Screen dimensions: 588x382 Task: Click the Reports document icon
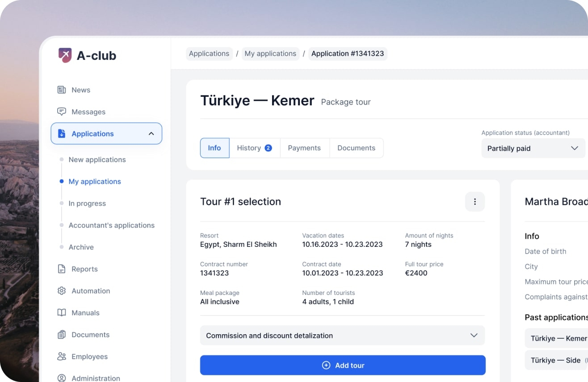point(62,269)
